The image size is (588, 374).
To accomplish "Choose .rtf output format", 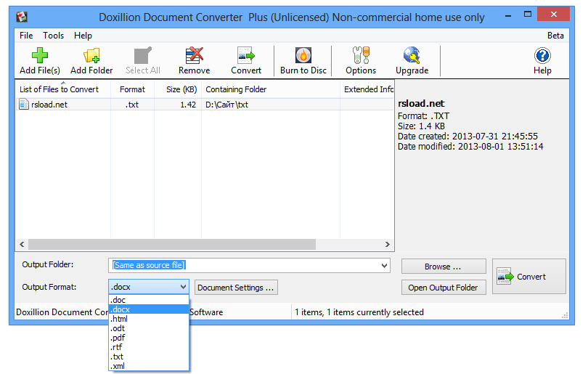I will (x=149, y=347).
